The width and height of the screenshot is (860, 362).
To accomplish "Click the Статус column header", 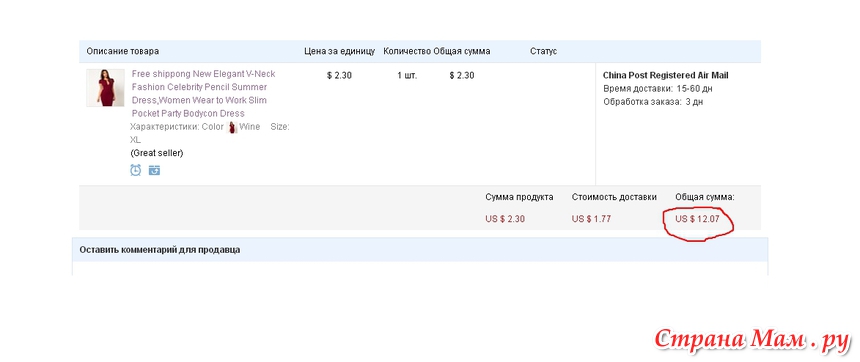I will (x=544, y=51).
